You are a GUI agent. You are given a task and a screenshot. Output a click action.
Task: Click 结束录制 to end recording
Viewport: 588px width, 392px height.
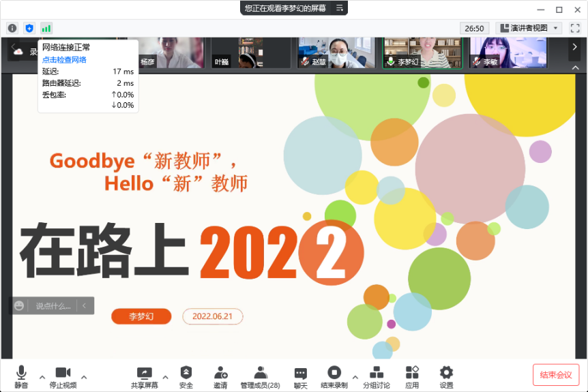(334, 376)
